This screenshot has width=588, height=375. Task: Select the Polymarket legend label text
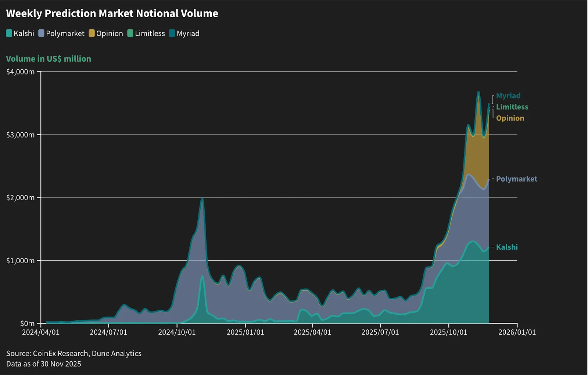point(65,33)
